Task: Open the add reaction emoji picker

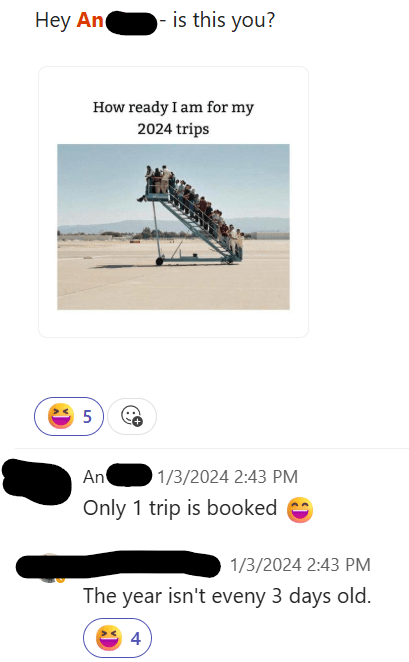Action: (132, 416)
